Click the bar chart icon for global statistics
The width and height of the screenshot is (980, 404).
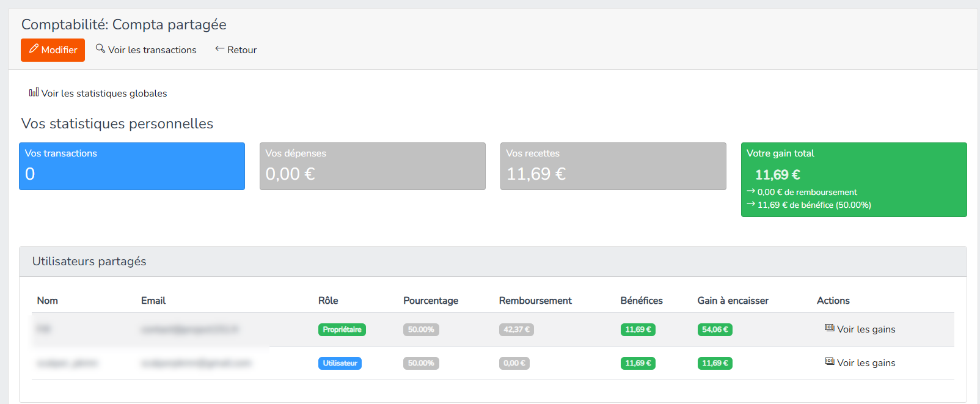pos(34,92)
